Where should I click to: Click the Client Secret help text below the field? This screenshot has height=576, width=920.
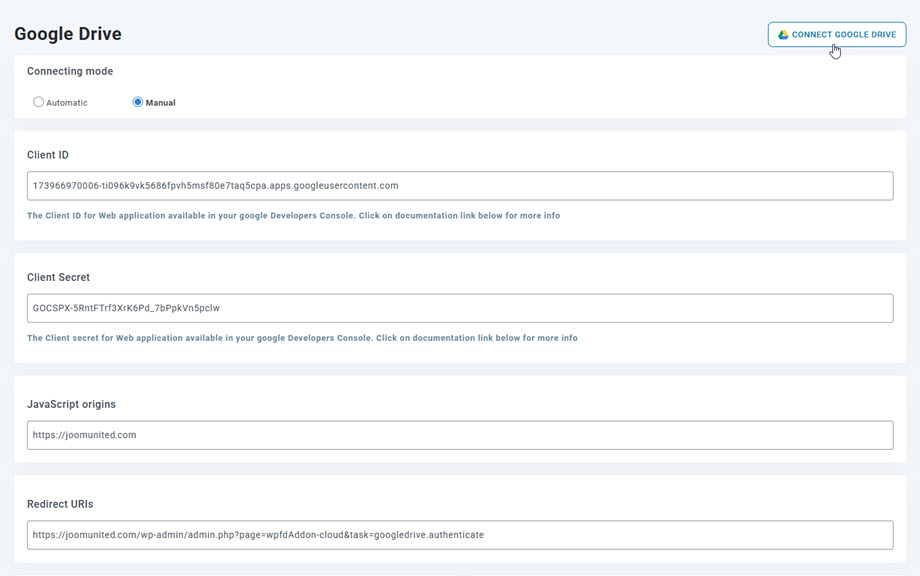coord(302,338)
